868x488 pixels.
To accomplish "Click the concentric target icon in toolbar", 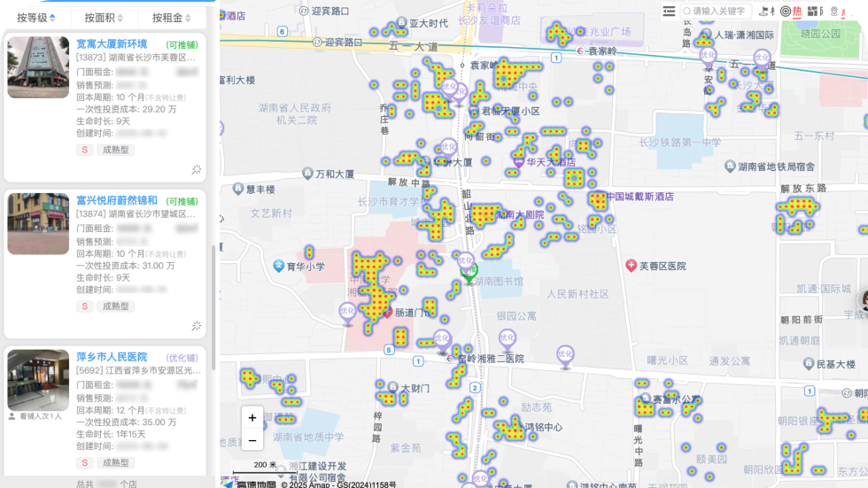I will coord(785,11).
